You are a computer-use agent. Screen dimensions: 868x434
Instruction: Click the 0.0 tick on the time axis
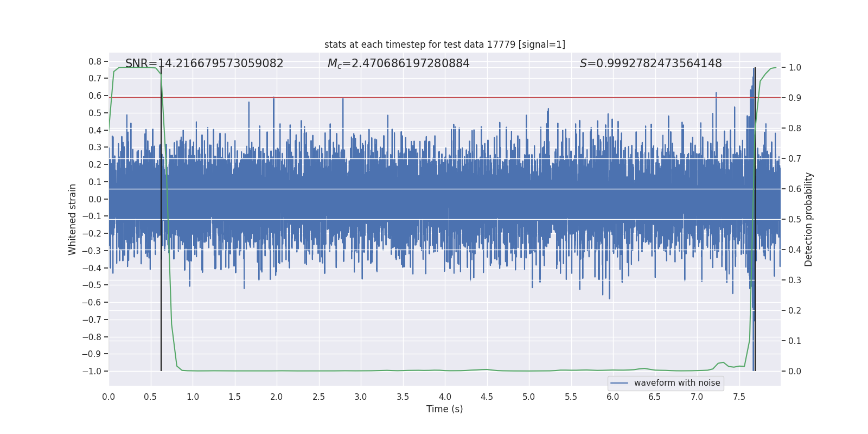click(x=108, y=397)
